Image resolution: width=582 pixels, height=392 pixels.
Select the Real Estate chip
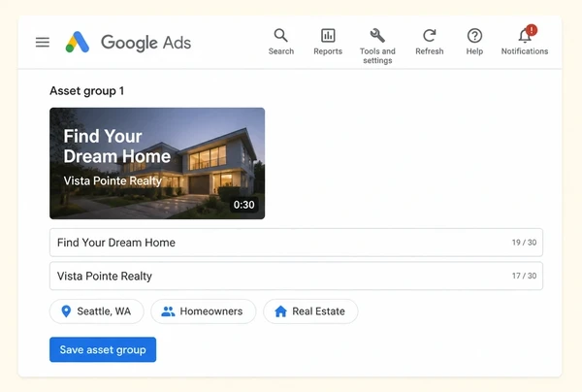pos(310,311)
